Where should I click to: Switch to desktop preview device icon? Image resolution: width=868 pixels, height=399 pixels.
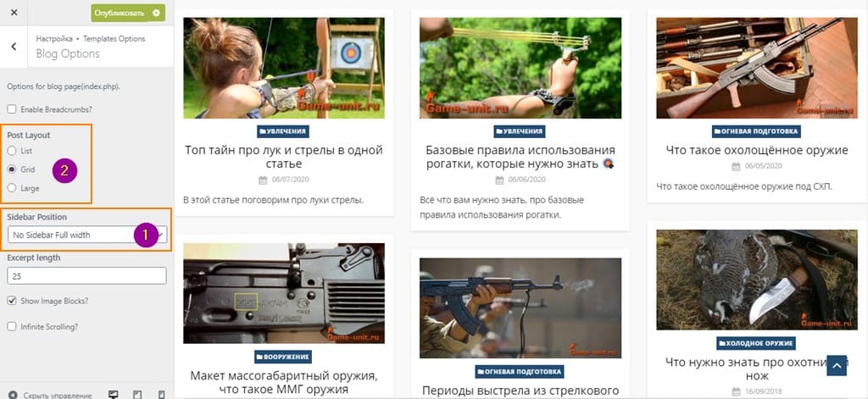114,395
